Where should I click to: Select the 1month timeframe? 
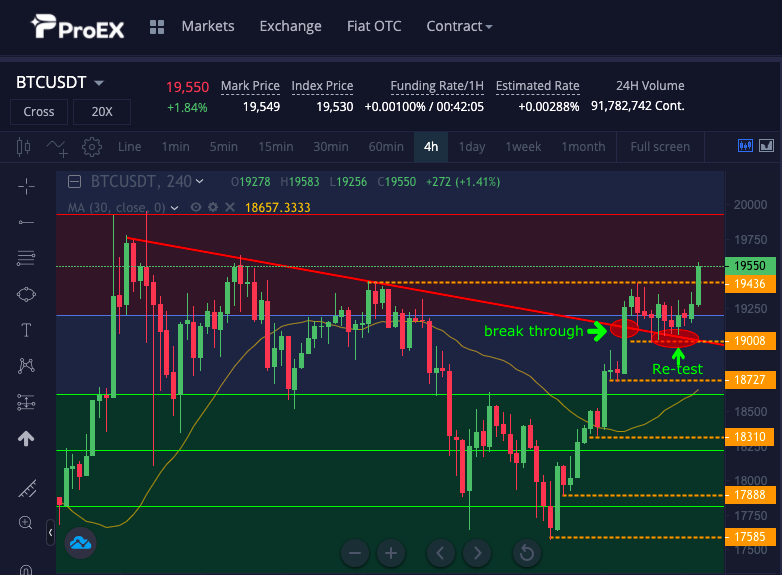pyautogui.click(x=584, y=147)
